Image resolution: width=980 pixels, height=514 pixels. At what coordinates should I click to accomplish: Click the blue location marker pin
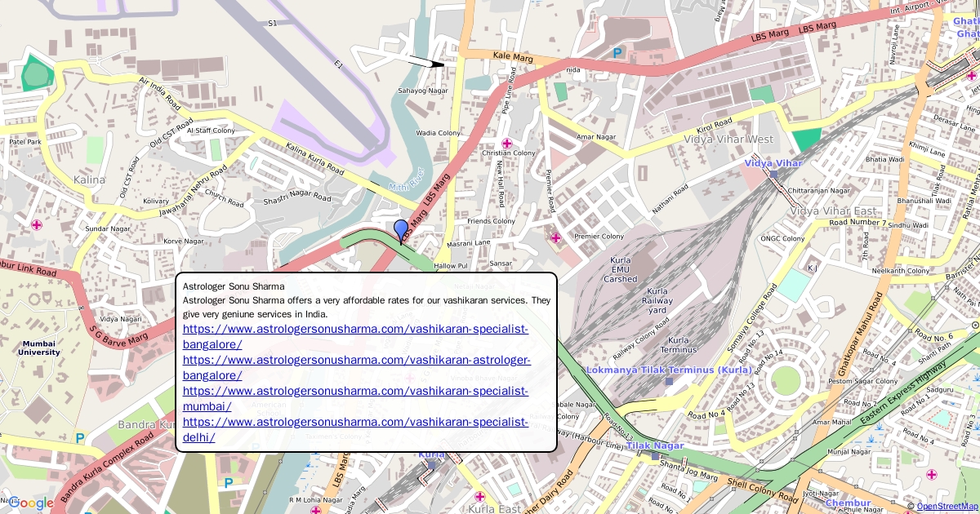pos(400,231)
